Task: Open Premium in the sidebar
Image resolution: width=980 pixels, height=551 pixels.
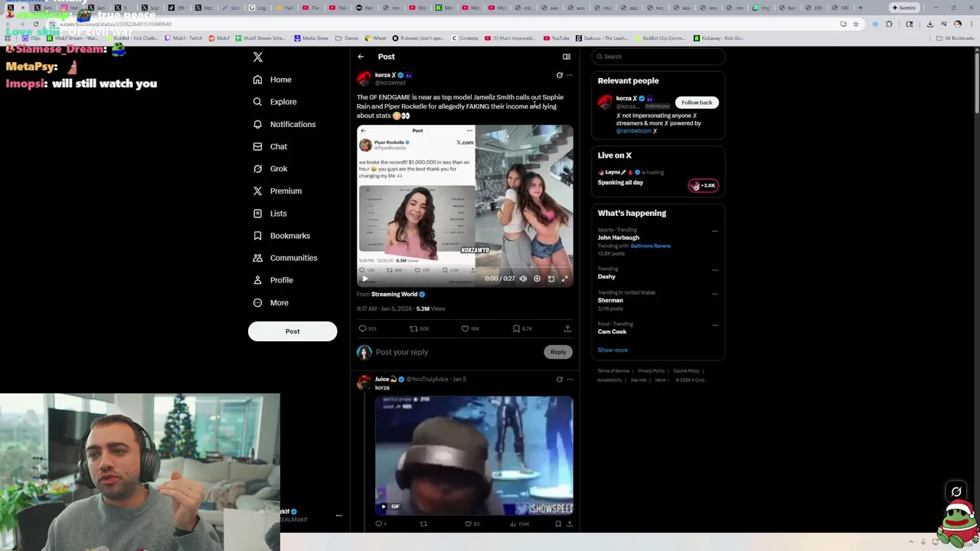Action: [x=276, y=191]
